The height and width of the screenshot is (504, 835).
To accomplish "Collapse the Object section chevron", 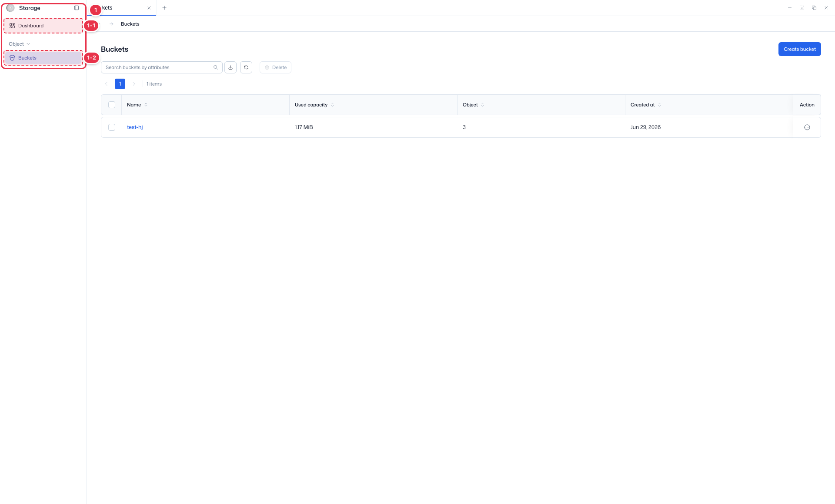I will [28, 44].
